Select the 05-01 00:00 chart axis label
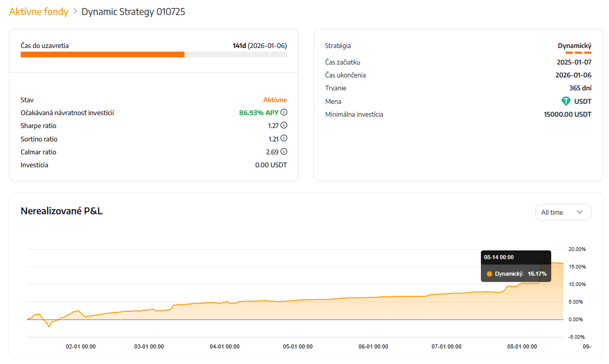609x364 pixels. (x=298, y=347)
